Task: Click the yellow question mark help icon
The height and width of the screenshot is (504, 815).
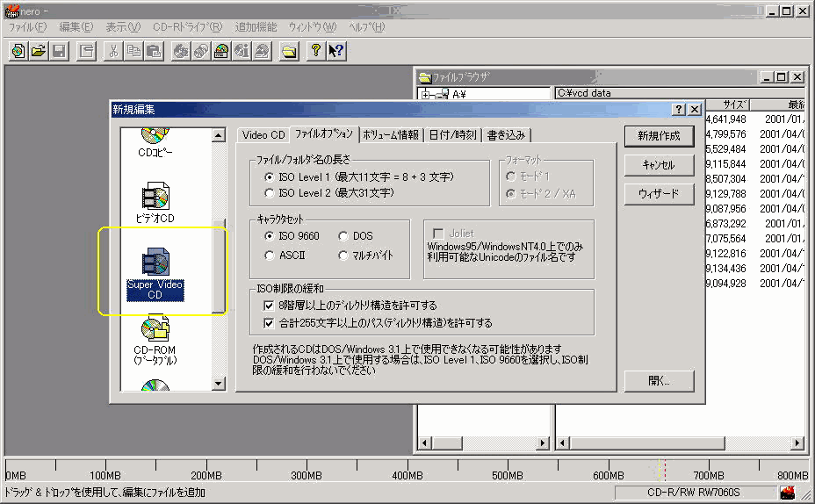Action: [x=315, y=51]
